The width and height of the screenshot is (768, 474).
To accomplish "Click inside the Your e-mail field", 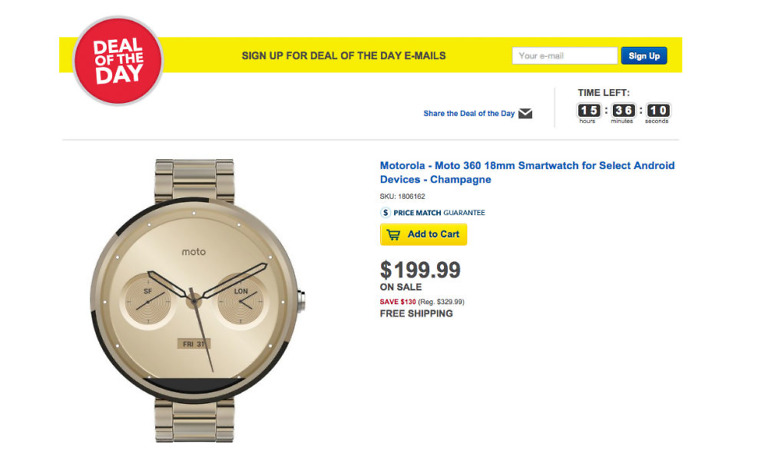I will 564,56.
